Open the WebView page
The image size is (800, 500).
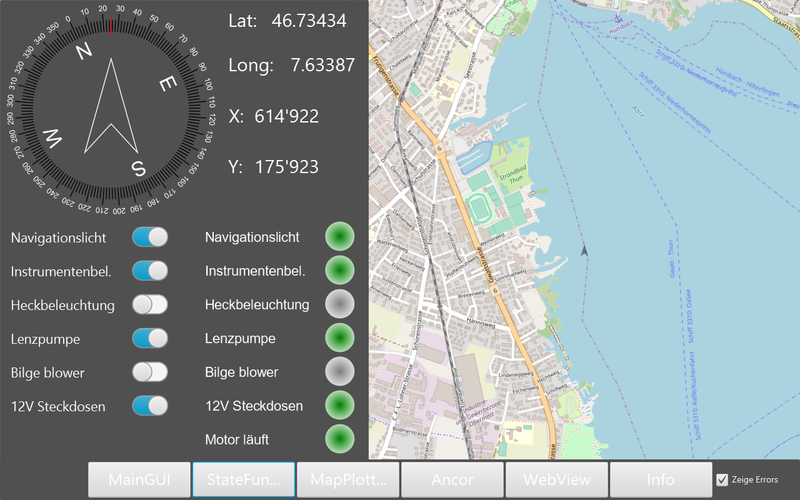556,480
